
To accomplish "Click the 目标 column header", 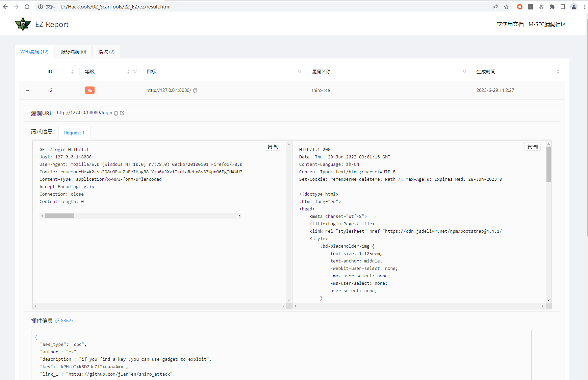I will coord(151,72).
